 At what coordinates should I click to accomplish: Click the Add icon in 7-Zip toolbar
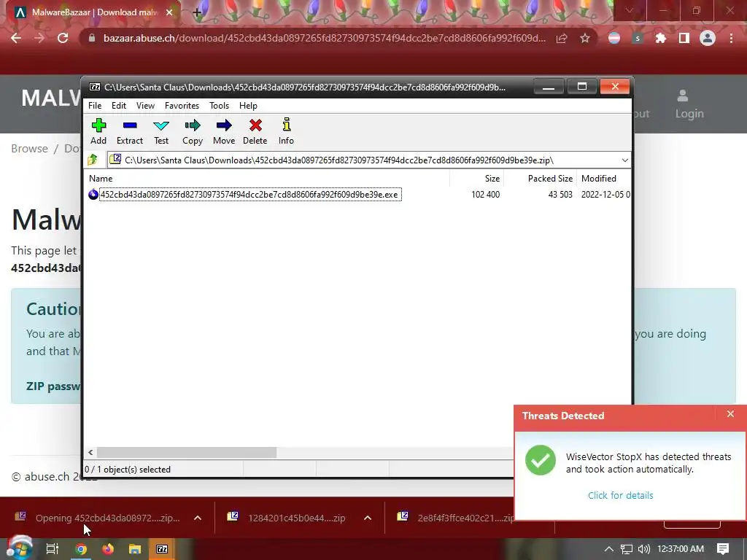pyautogui.click(x=98, y=131)
